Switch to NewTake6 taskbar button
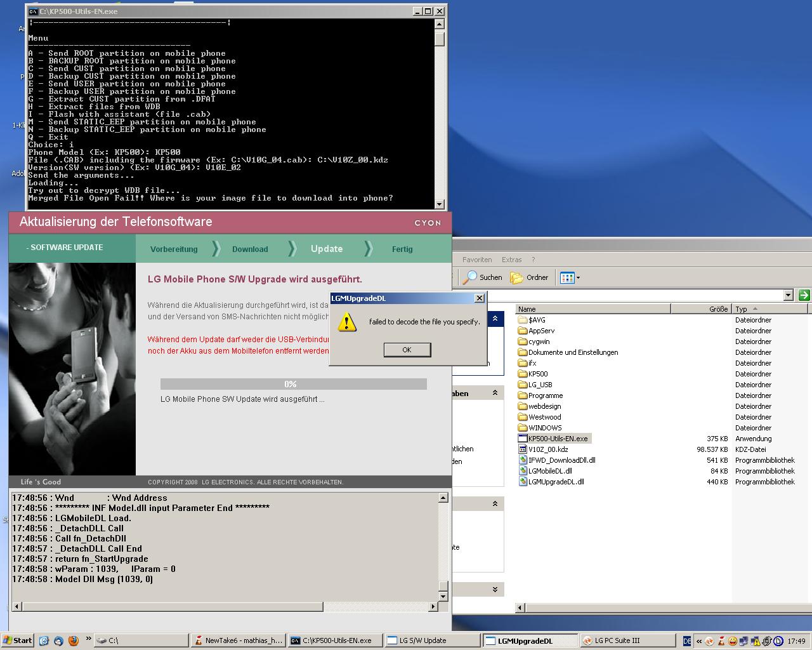Viewport: 812px width, 650px height. [x=238, y=640]
